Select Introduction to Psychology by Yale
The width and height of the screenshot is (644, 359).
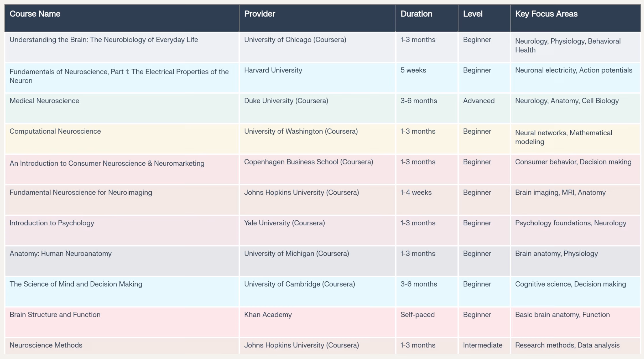pos(51,223)
